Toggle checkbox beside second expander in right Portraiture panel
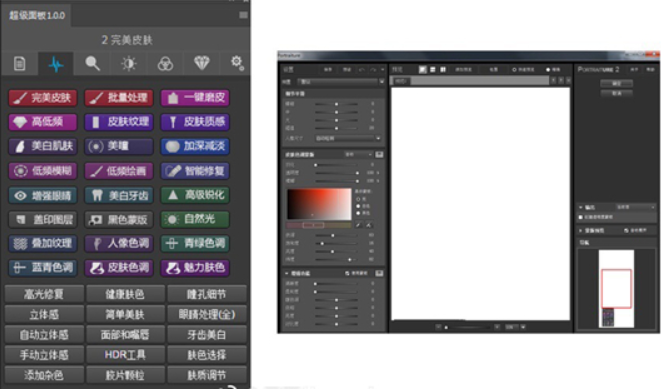The height and width of the screenshot is (390, 661). [x=626, y=231]
